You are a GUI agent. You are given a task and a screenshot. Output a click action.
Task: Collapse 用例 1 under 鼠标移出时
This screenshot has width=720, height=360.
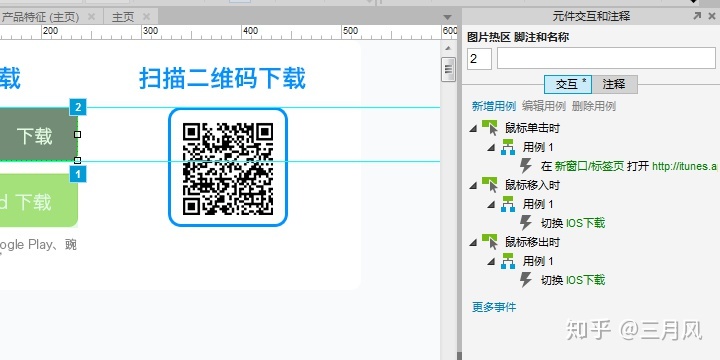point(491,262)
